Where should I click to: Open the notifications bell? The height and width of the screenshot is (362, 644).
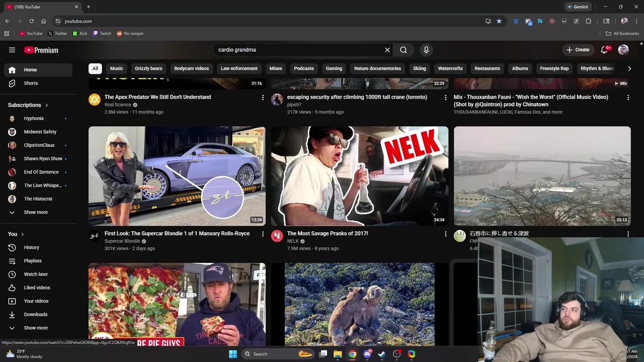coord(605,50)
